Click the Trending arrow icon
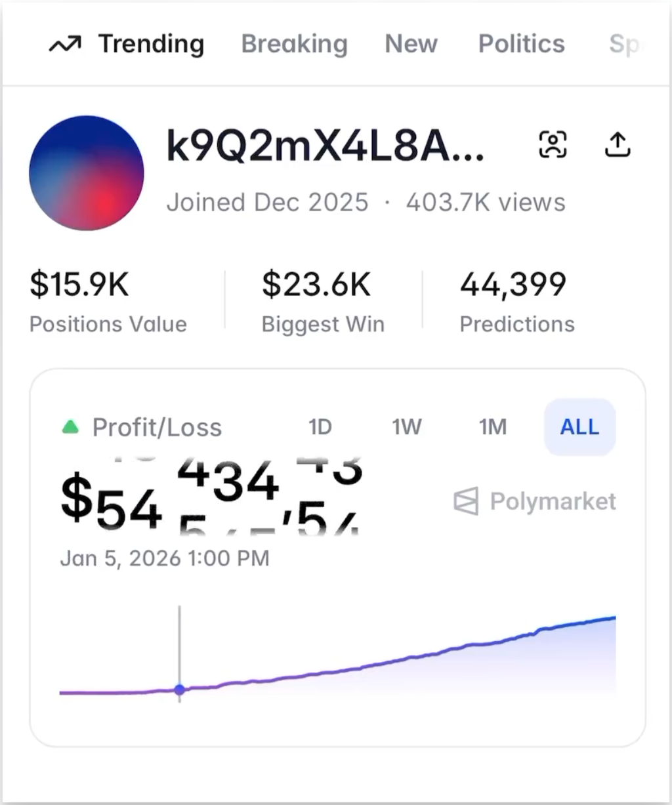The image size is (672, 805). pos(65,45)
